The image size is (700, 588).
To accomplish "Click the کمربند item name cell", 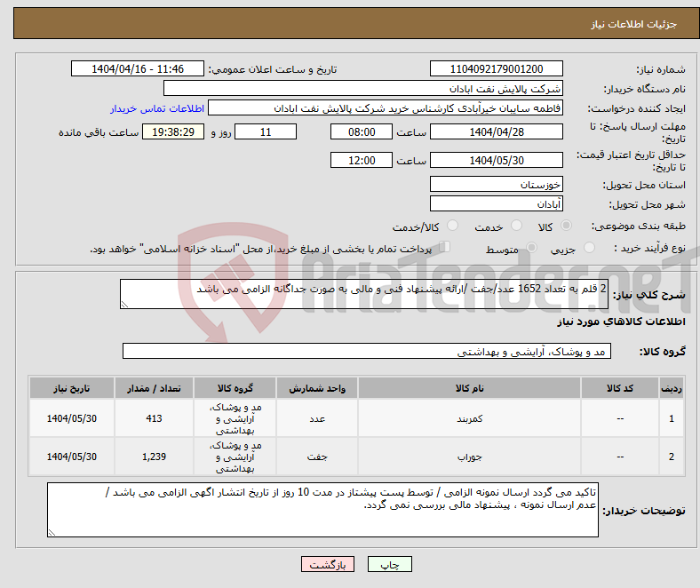I will click(x=469, y=418).
